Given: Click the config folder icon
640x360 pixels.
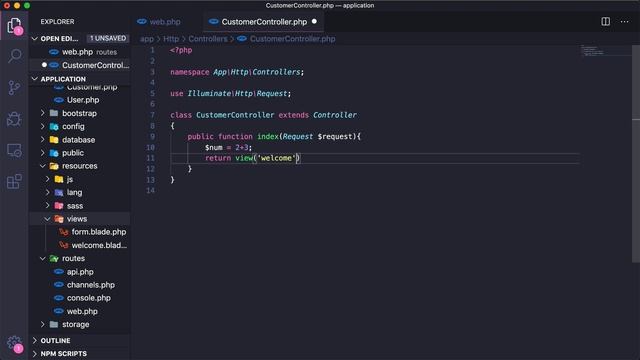Looking at the screenshot, I should (54, 127).
